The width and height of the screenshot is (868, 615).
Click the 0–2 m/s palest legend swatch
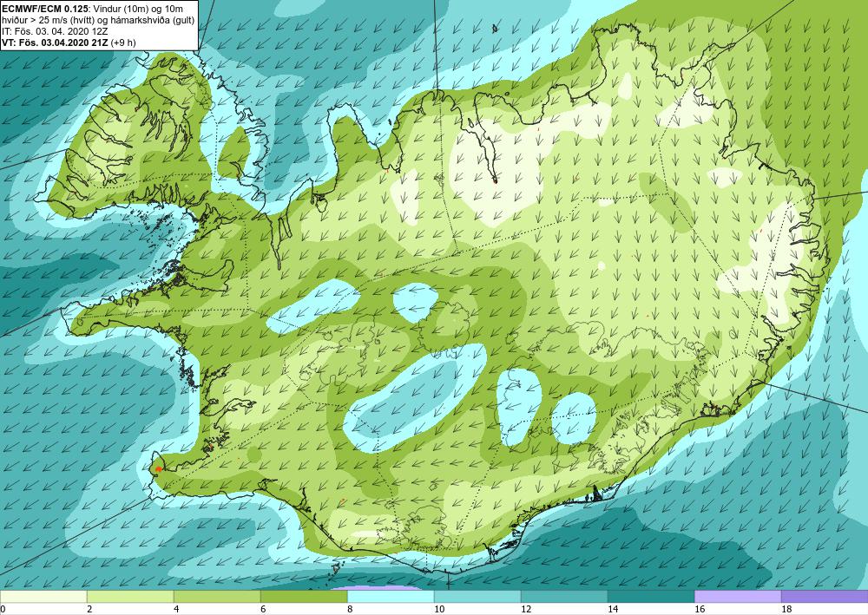click(x=43, y=597)
